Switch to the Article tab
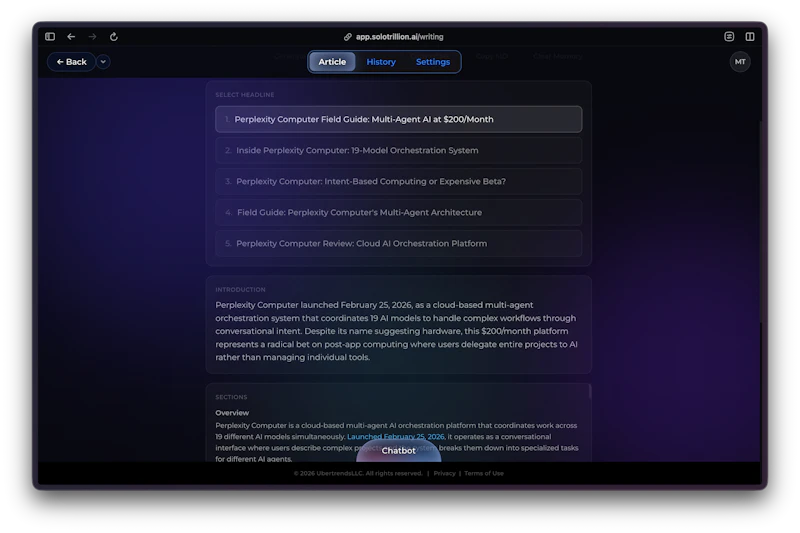800x533 pixels. point(332,62)
